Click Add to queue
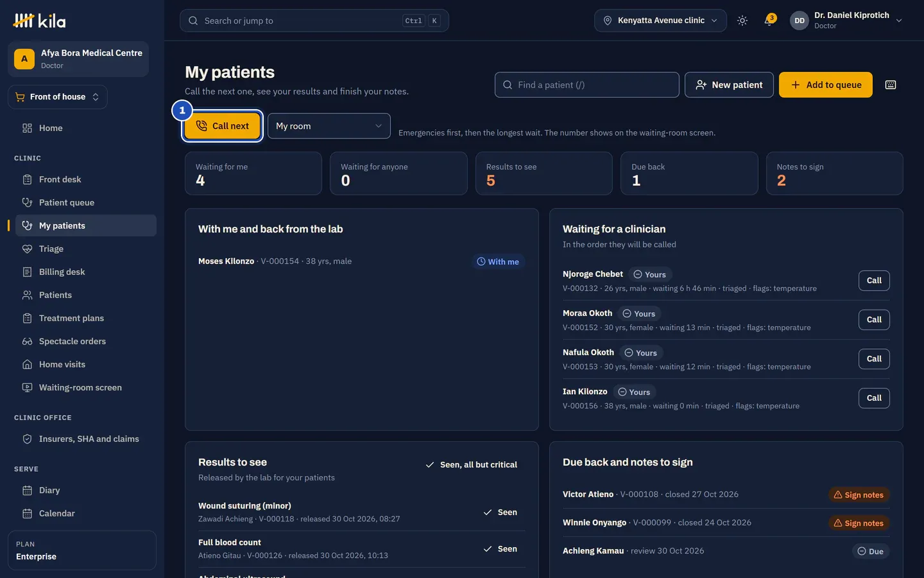The image size is (924, 578). click(x=826, y=85)
